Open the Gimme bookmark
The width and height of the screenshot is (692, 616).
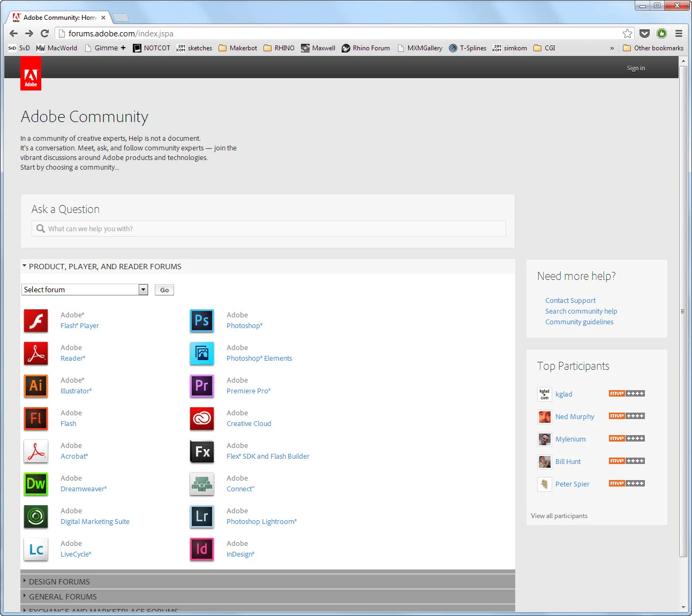[x=105, y=48]
